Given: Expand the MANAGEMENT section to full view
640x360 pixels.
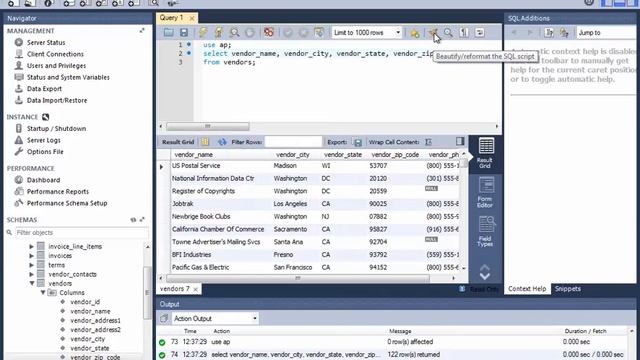Looking at the screenshot, I should coord(142,31).
